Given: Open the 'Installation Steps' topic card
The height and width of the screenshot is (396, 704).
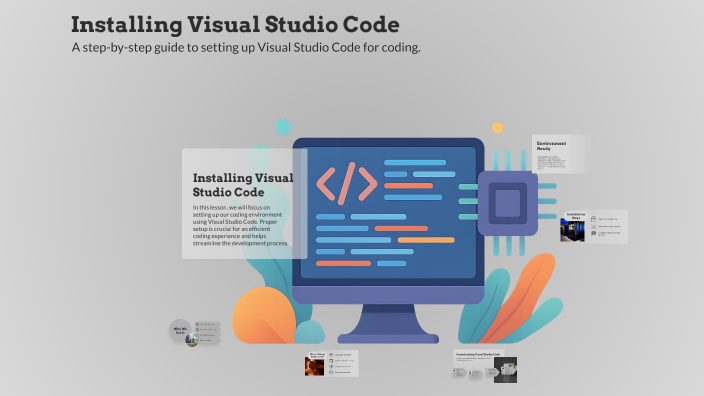Looking at the screenshot, I should (594, 227).
